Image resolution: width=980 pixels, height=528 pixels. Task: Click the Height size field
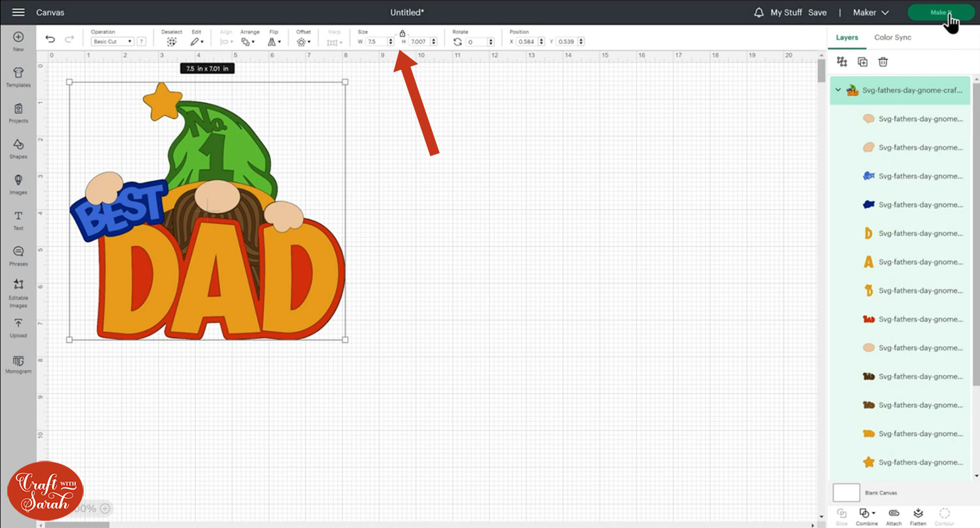(x=419, y=42)
